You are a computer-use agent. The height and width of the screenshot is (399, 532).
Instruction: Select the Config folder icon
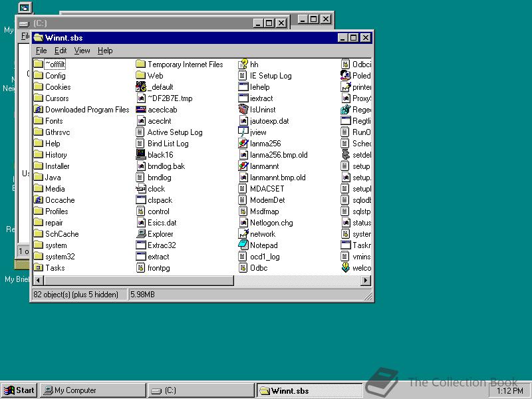[39, 76]
